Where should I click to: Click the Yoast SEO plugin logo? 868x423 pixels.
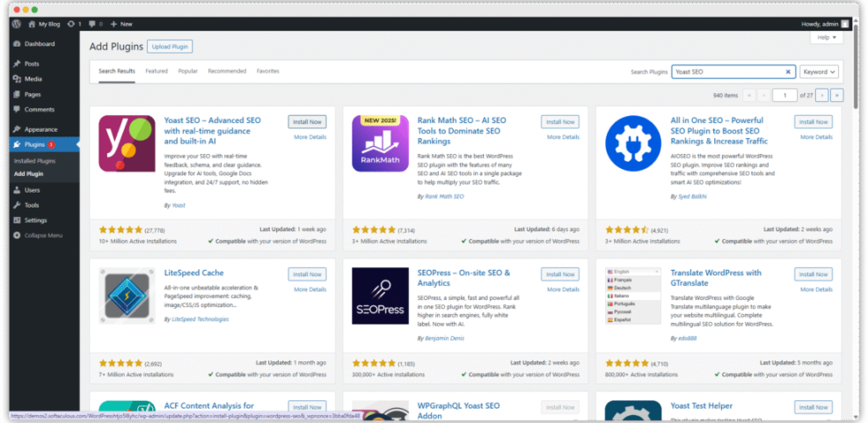[x=127, y=143]
